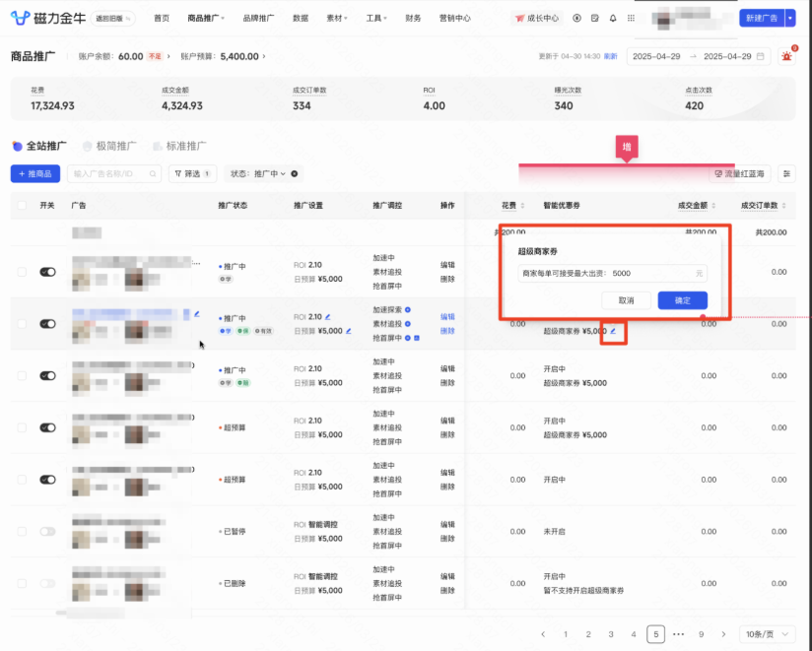Edit 日预算 ¥5,000 with the pencil icon

pos(349,331)
